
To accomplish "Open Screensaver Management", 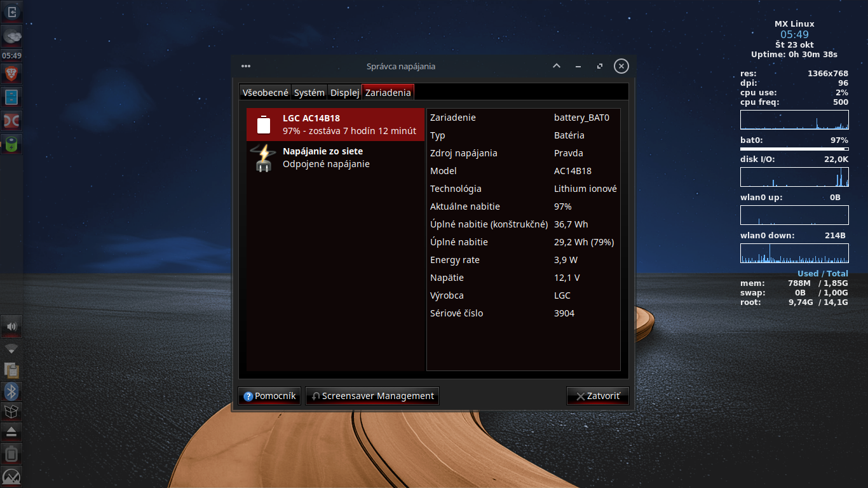I will [x=372, y=396].
